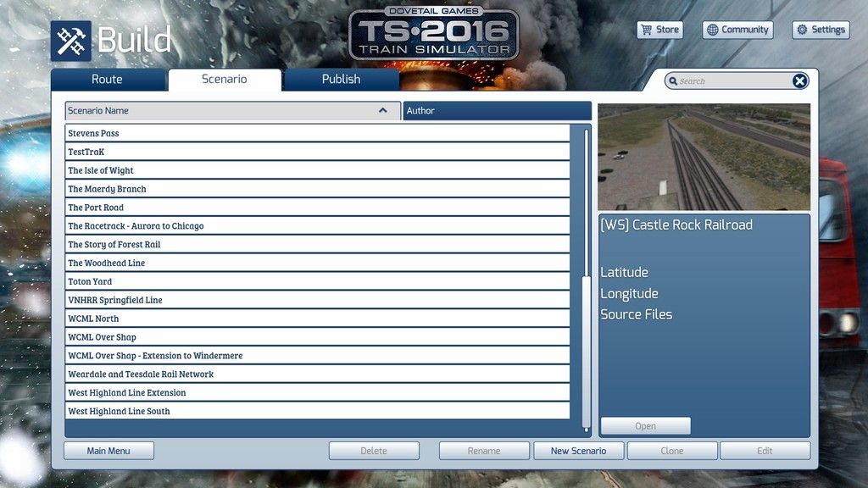Select The Isle of Wight route
This screenshot has width=868, height=488.
click(x=318, y=170)
